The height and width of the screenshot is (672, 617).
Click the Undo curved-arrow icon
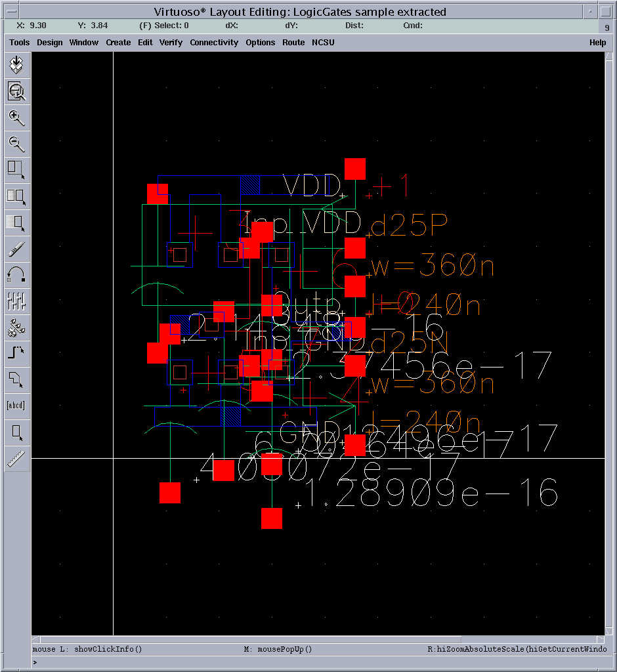point(16,274)
